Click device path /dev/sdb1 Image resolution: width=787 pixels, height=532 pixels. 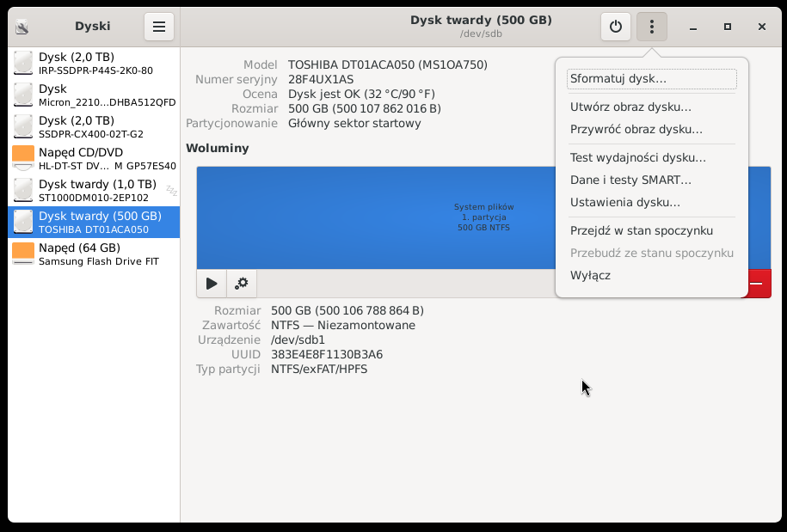pos(298,340)
